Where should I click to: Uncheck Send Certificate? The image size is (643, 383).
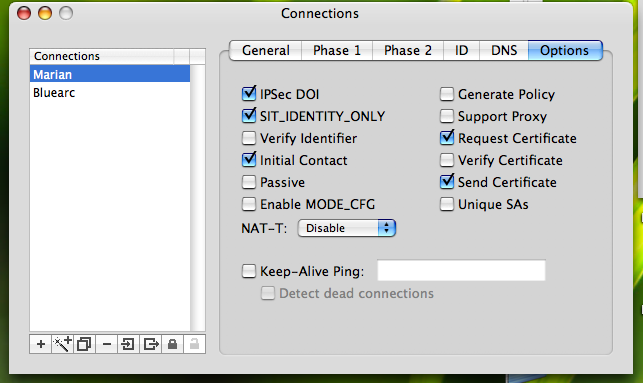click(x=447, y=182)
